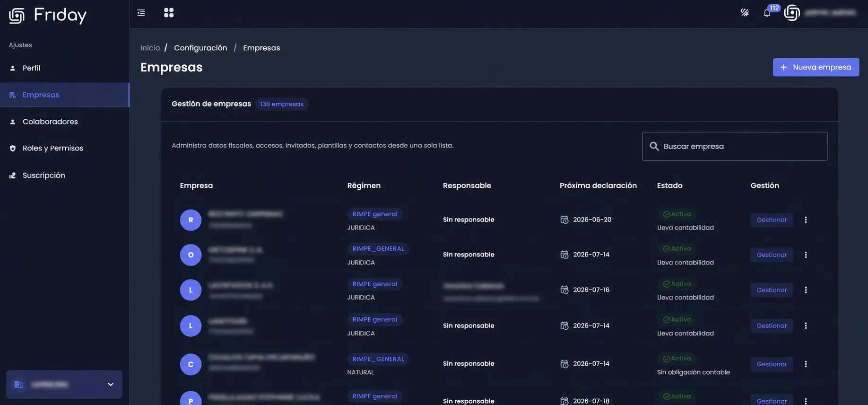Go to the Configuración breadcrumb

coord(200,48)
